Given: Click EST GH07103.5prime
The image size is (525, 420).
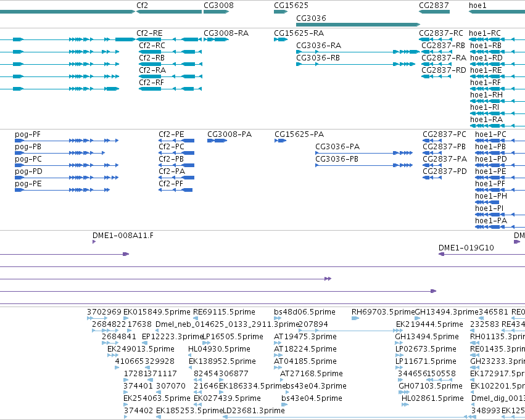Looking at the screenshot, I should 430,387.
